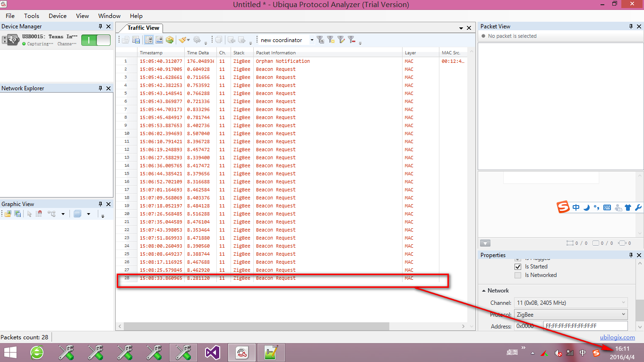Viewport: 644px width, 362px height.
Task: Open the Tools menu
Action: pos(32,16)
